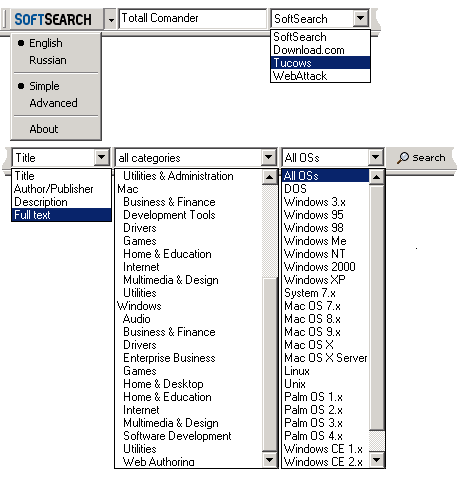Select Russian language option
Viewport: 460px width, 480px height.
(x=48, y=60)
